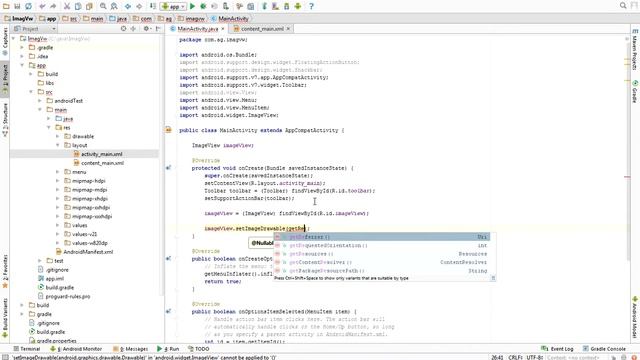
Task: Click the Copy toolbar icon
Action: (78, 6)
